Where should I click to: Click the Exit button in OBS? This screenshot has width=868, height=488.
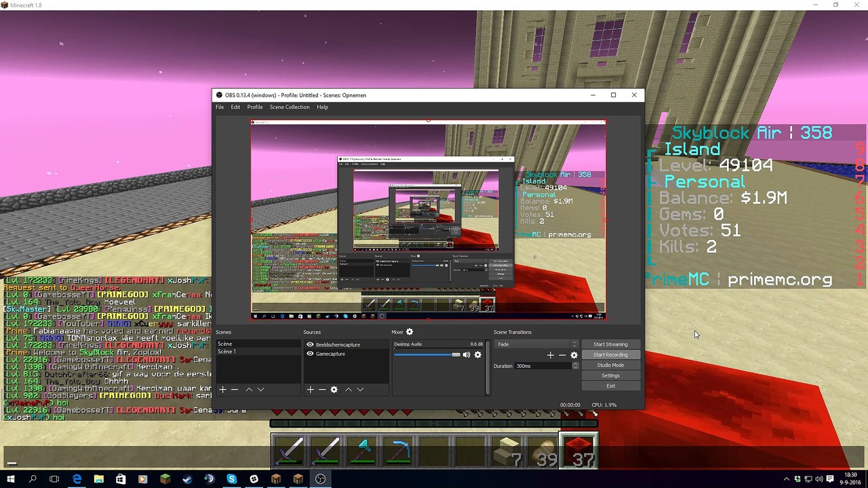[x=610, y=386]
